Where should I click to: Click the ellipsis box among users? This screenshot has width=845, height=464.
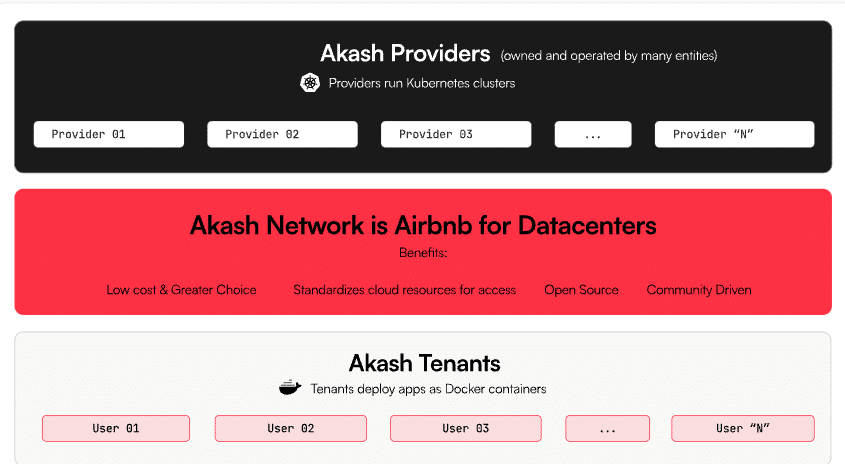click(x=607, y=428)
